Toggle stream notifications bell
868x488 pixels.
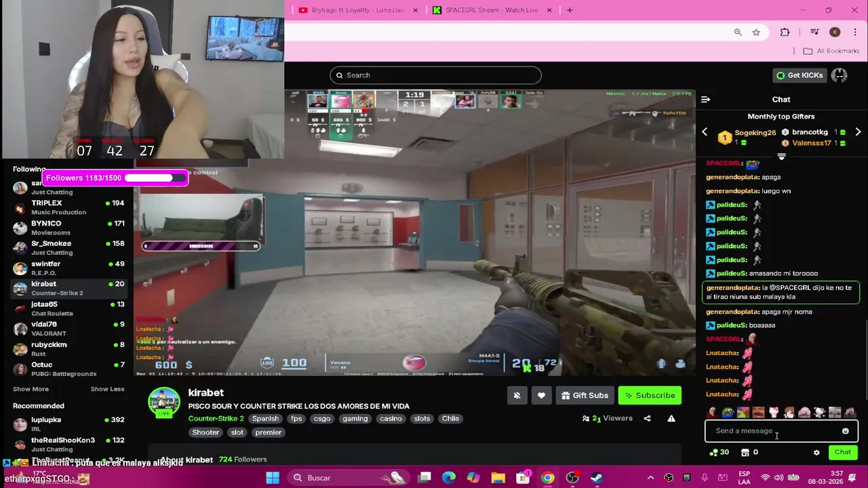tap(517, 395)
